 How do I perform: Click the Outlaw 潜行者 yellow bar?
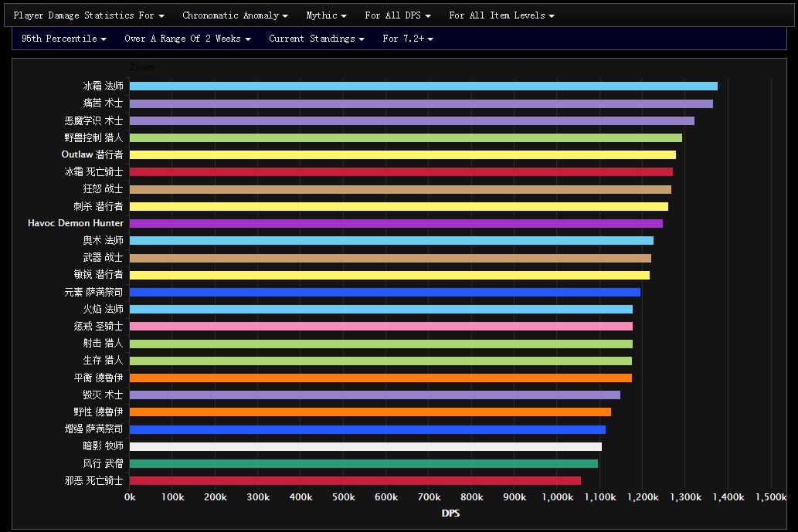pos(402,154)
